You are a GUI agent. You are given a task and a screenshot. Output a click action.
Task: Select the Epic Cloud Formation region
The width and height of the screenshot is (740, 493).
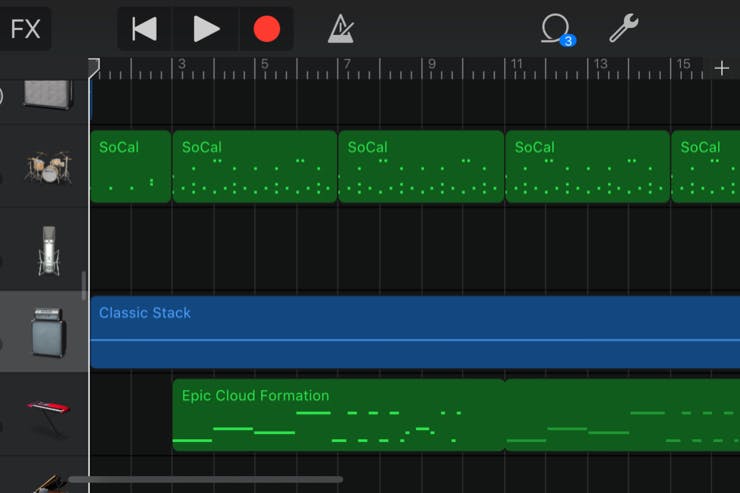pyautogui.click(x=338, y=414)
